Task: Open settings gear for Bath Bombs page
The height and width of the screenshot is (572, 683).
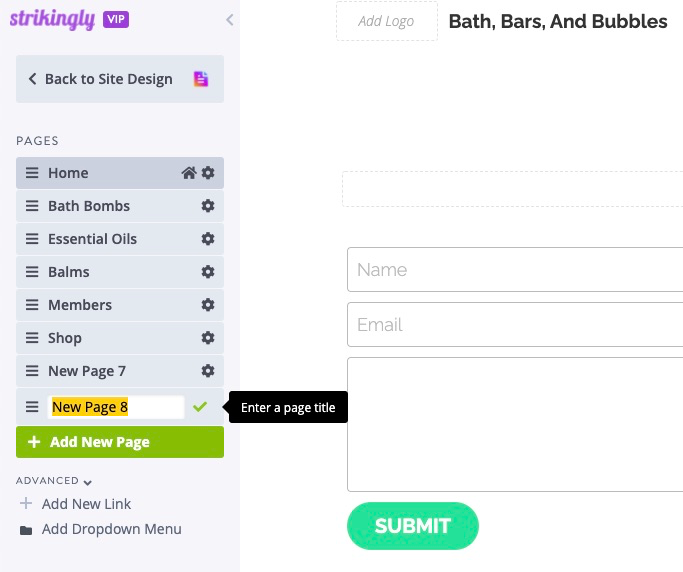Action: [208, 206]
